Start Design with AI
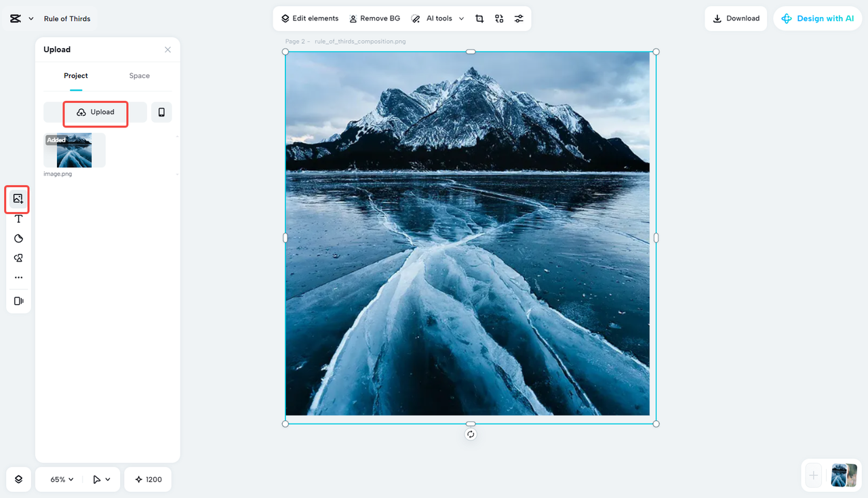 [818, 18]
